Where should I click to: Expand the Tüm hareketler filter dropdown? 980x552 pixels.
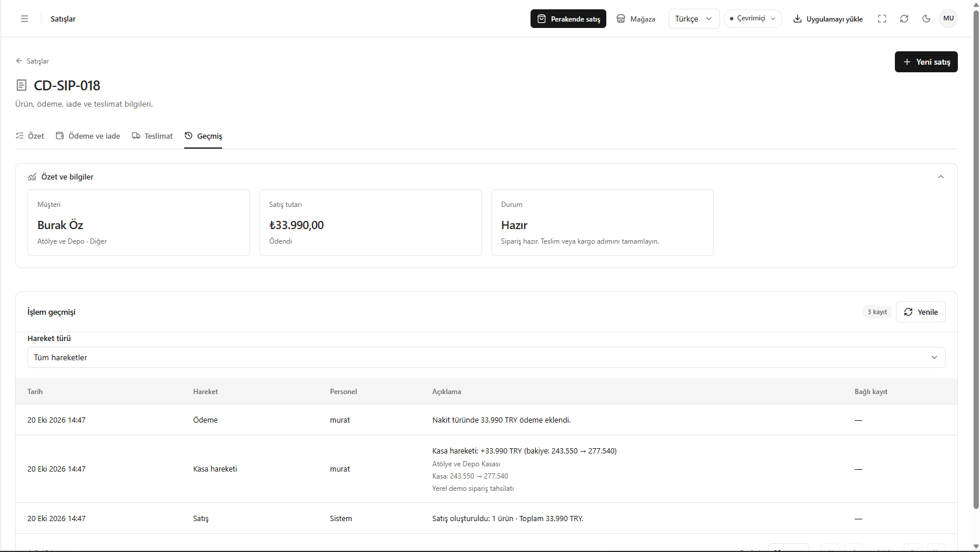[486, 357]
